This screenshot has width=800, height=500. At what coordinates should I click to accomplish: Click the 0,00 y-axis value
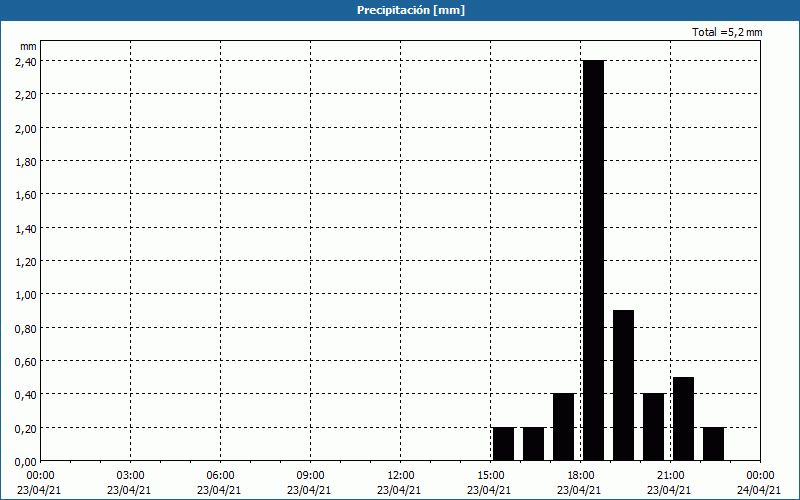click(x=26, y=462)
